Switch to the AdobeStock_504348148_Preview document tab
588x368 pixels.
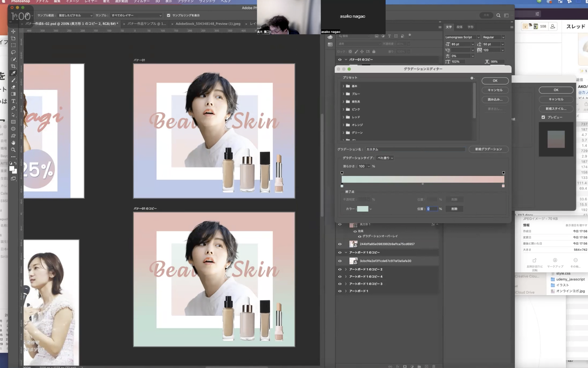click(208, 24)
